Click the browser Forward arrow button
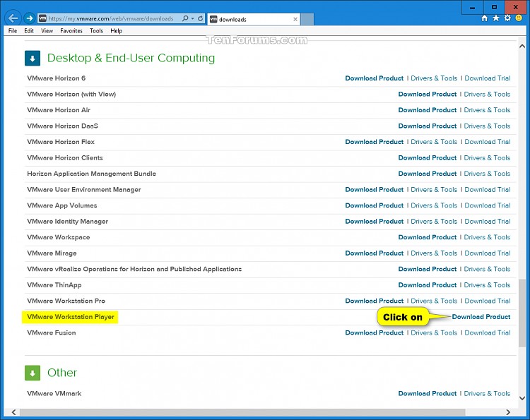Screen dimensions: 530x420 point(30,18)
